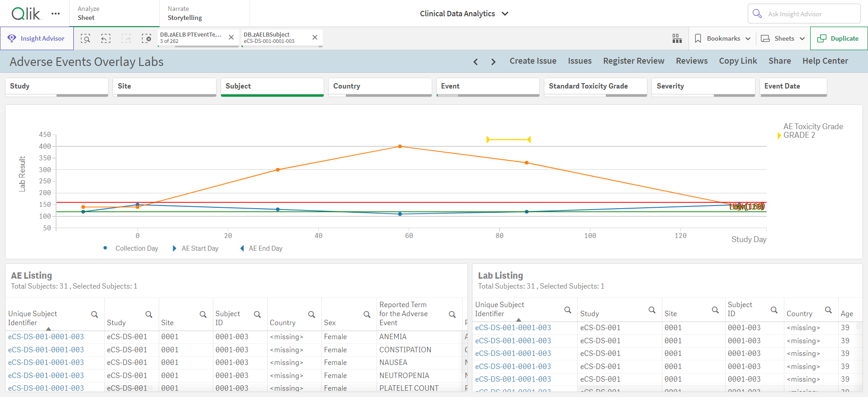
Task: Go to the previous sheet arrow
Action: pyautogui.click(x=476, y=61)
